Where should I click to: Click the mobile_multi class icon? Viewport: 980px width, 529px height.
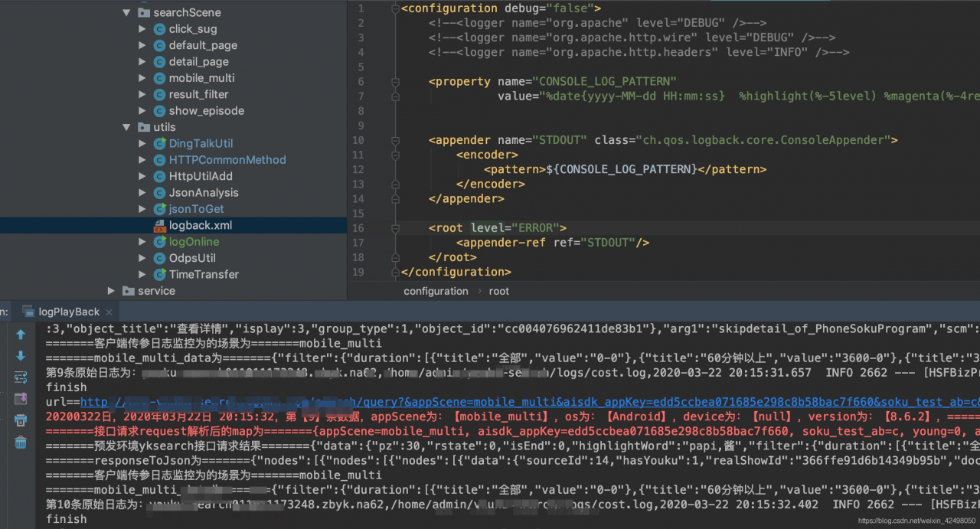[159, 78]
